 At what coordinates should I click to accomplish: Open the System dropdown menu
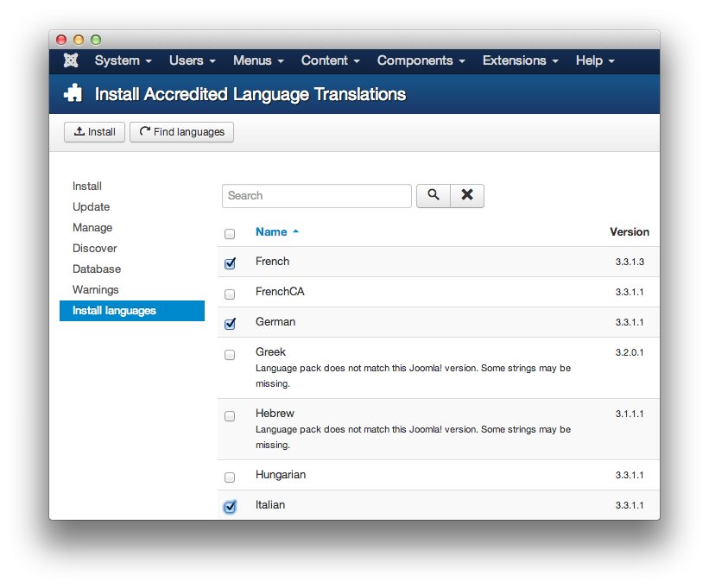click(122, 60)
